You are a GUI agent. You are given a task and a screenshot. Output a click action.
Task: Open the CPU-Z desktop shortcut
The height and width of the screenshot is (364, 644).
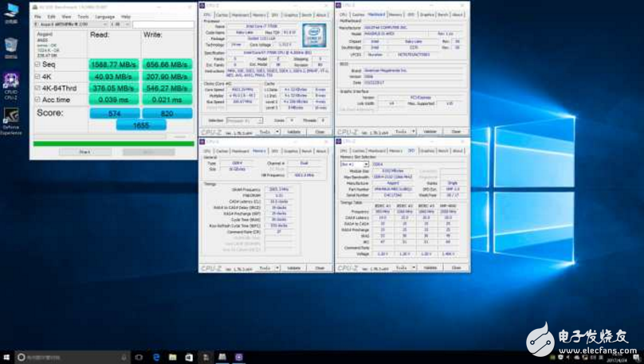point(11,80)
